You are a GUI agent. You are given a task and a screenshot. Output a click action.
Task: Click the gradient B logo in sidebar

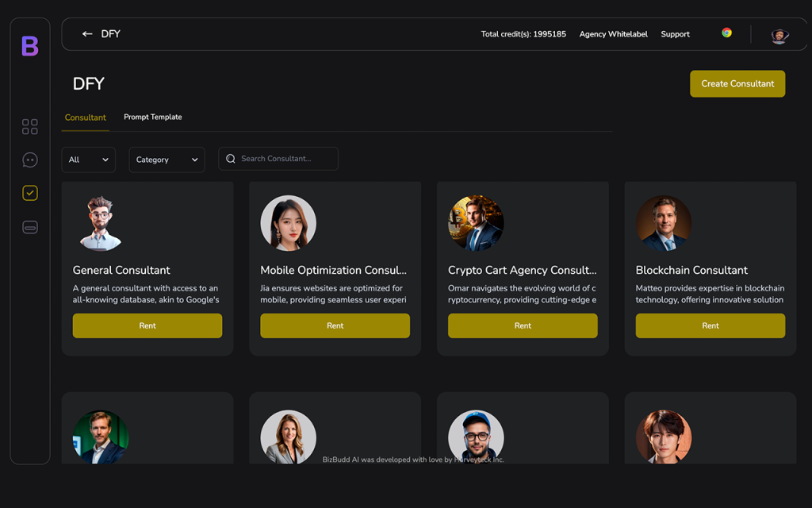point(29,47)
